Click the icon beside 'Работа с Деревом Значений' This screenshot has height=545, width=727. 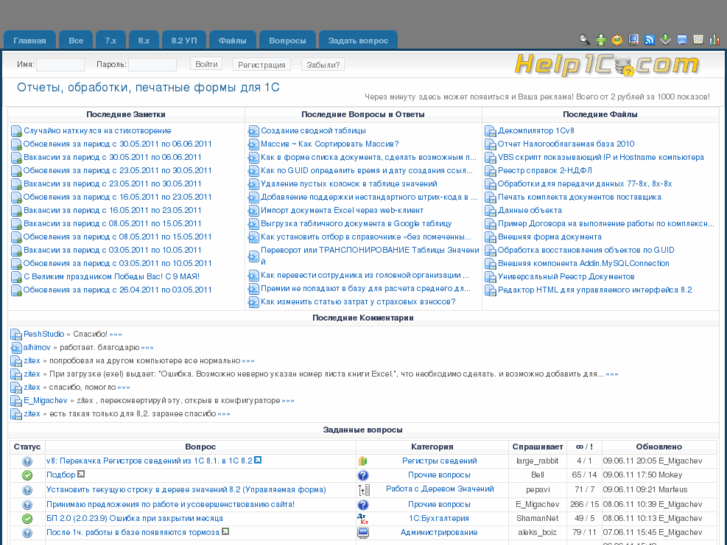[x=363, y=490]
